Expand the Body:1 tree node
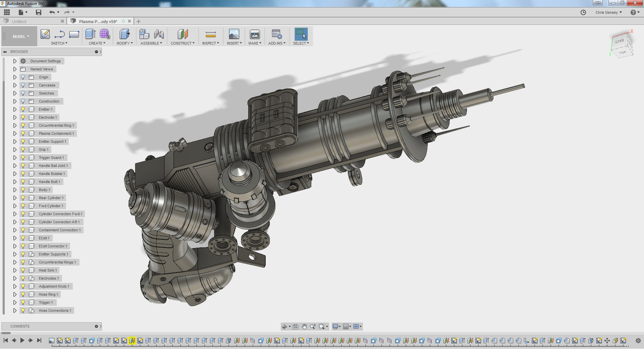This screenshot has width=644, height=349. (x=15, y=190)
